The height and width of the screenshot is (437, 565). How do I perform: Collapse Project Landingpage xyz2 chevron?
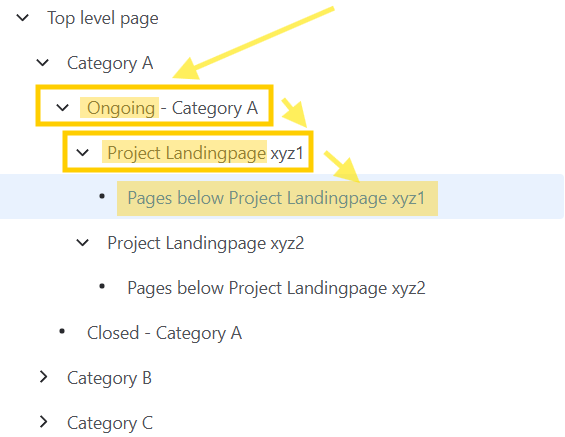[83, 243]
